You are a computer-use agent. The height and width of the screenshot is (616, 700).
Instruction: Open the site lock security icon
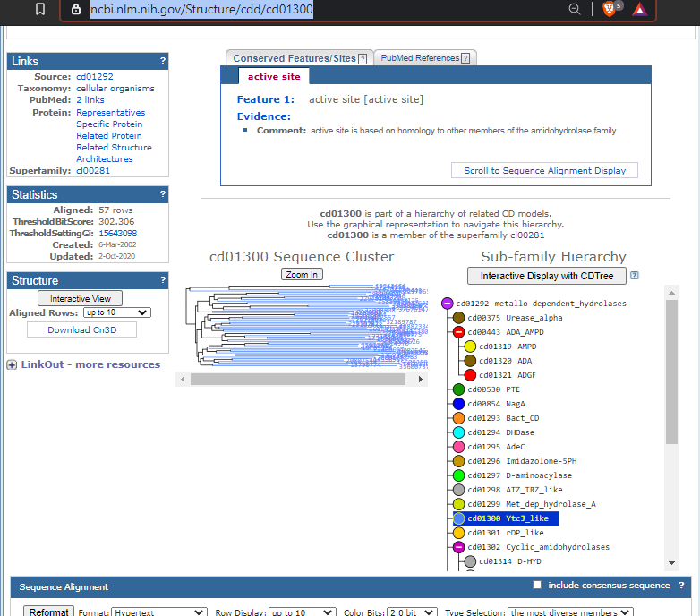76,9
